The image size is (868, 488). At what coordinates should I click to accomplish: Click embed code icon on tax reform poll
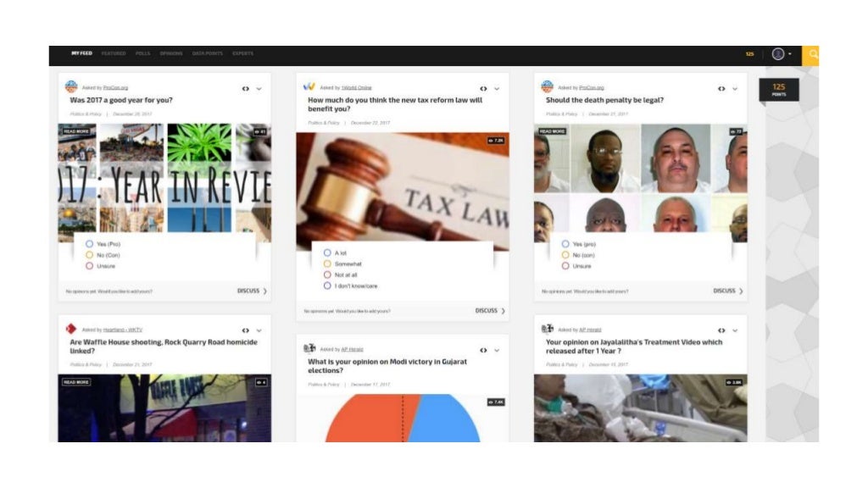point(483,88)
